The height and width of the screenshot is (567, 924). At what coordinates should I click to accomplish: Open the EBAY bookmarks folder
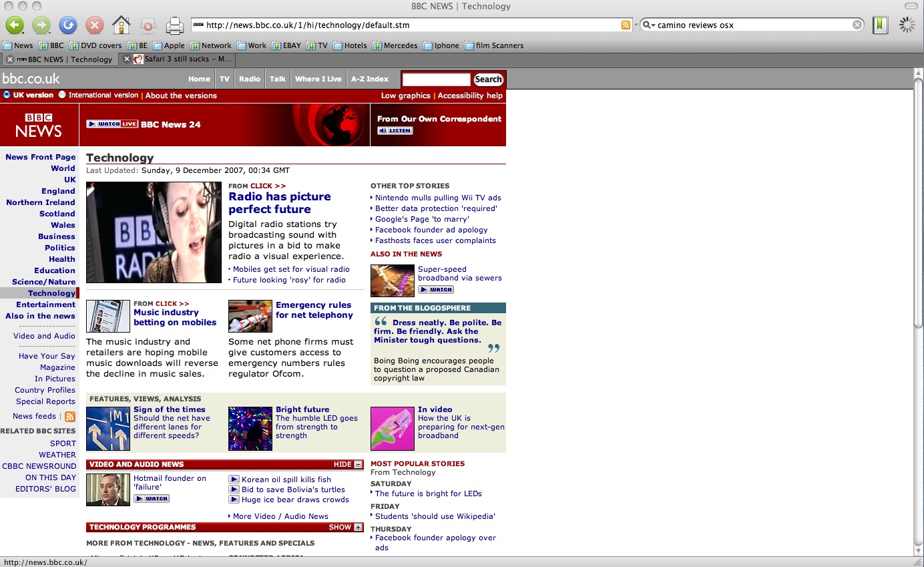tap(286, 45)
